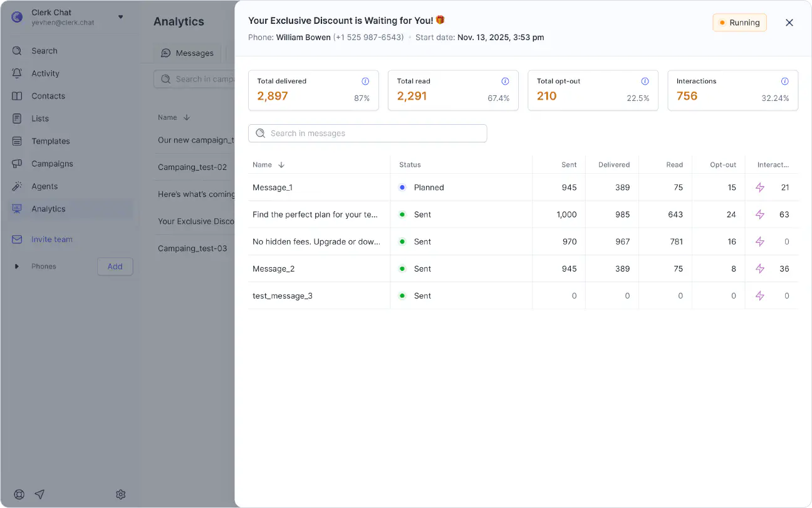Close the campaign details panel
The width and height of the screenshot is (812, 508).
pos(789,23)
